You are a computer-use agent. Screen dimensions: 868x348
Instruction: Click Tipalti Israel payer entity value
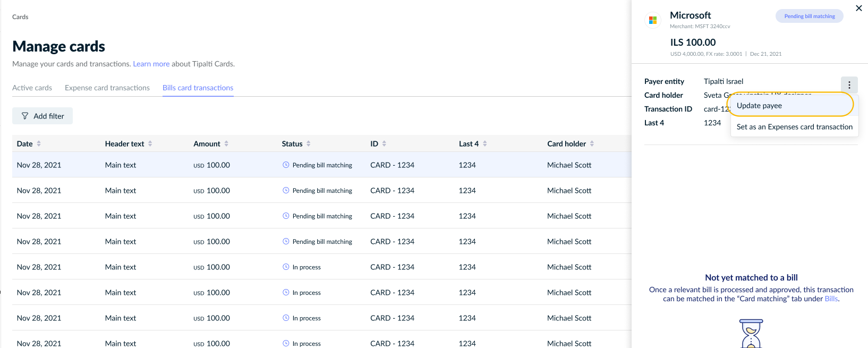pyautogui.click(x=724, y=81)
